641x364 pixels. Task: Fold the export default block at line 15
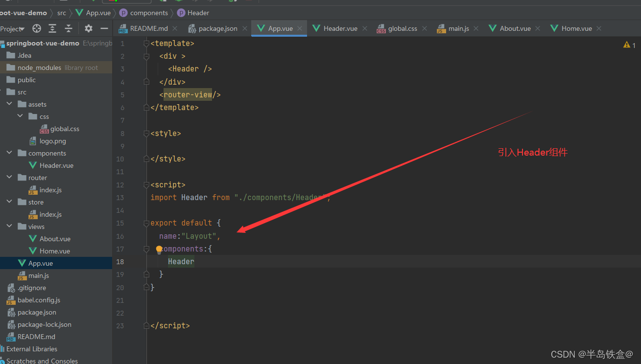[146, 223]
